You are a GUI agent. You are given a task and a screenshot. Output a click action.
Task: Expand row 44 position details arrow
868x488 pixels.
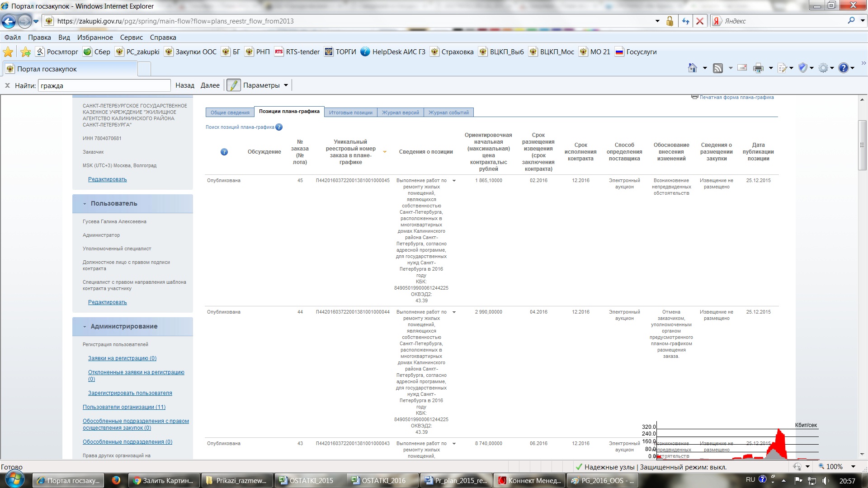coord(454,312)
